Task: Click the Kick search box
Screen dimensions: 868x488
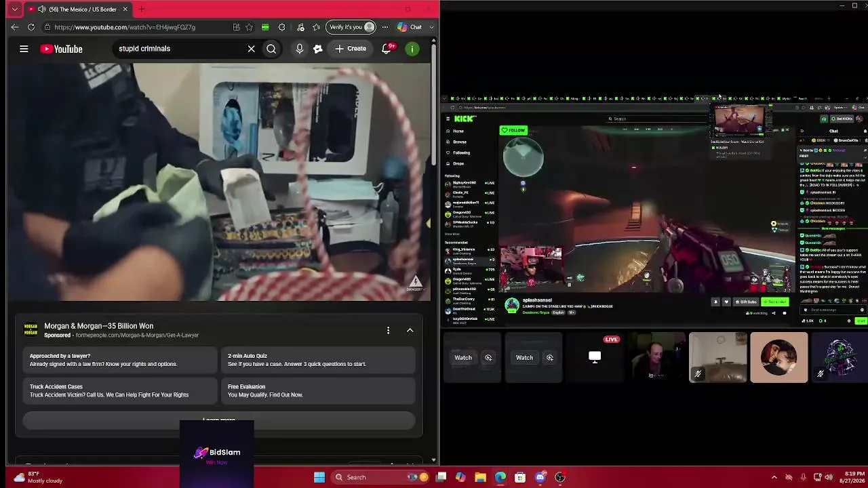Action: point(656,119)
